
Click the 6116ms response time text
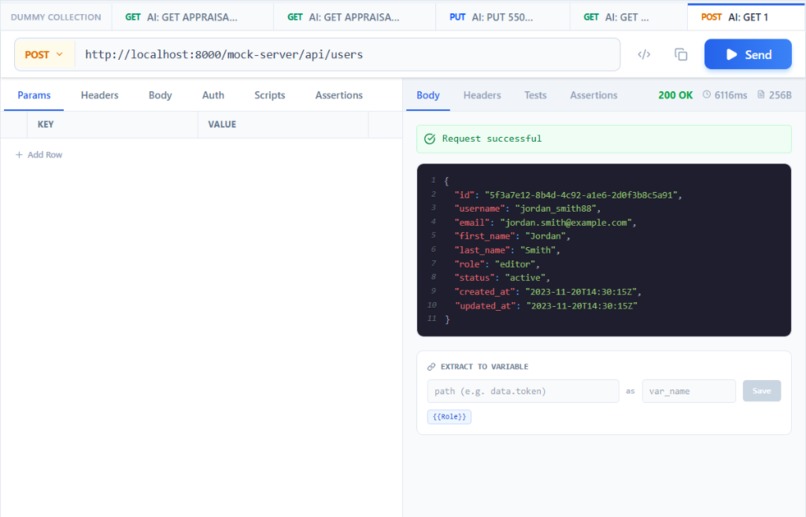pyautogui.click(x=730, y=95)
